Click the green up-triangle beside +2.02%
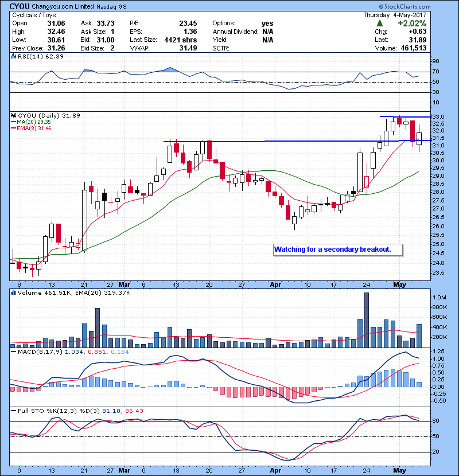459x476 pixels. pos(379,24)
